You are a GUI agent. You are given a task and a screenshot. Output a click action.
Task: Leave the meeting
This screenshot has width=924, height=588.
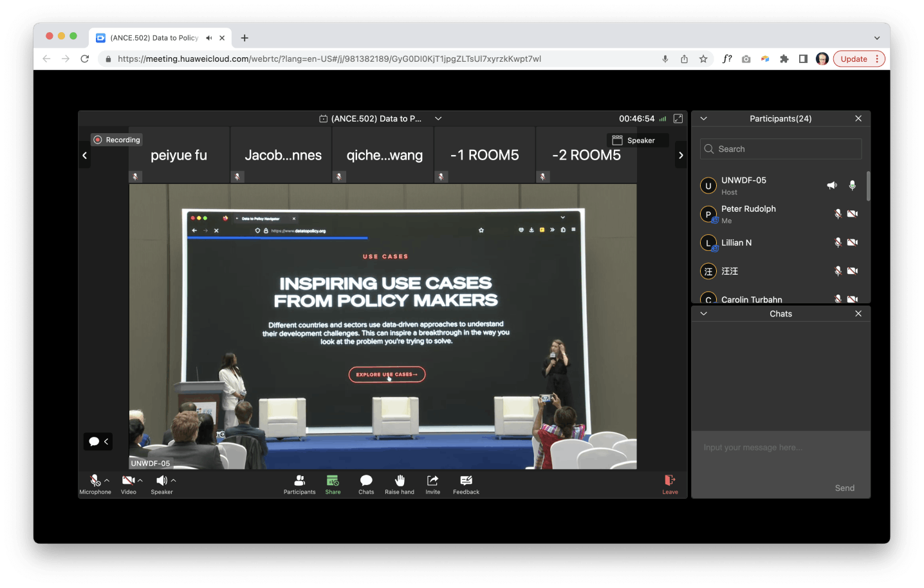coord(670,481)
